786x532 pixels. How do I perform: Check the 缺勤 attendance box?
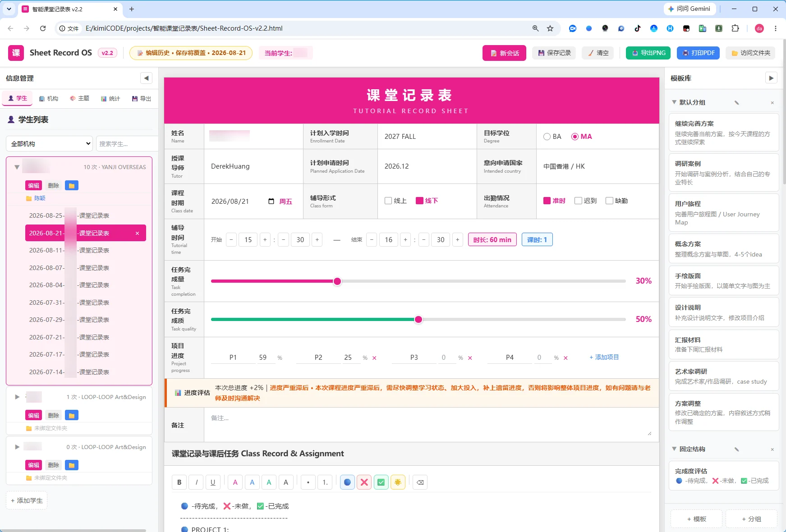[x=609, y=201]
